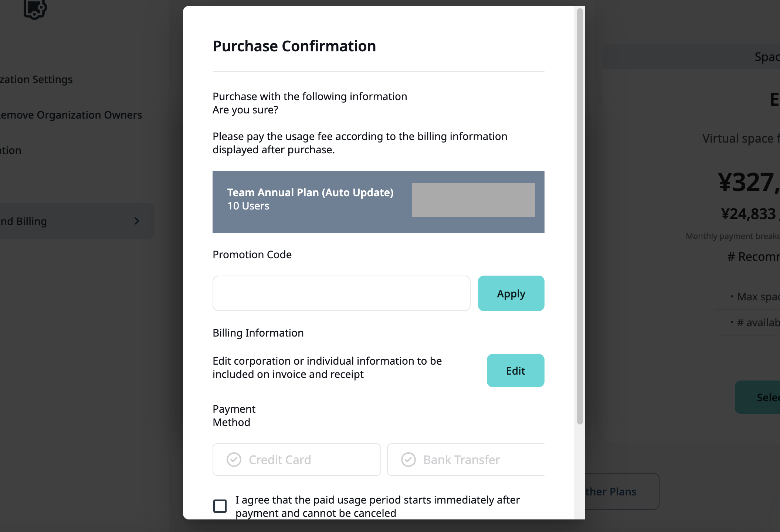Edit the billing information
Screen dimensions: 780x532
tap(515, 371)
